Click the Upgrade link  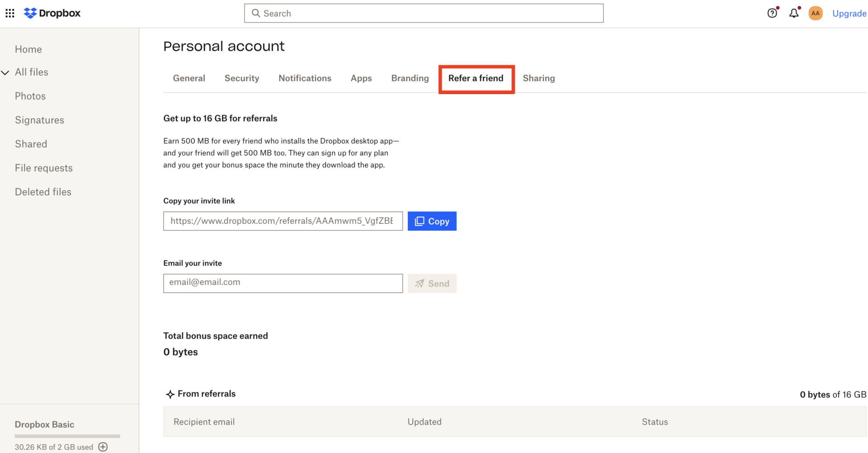[849, 14]
